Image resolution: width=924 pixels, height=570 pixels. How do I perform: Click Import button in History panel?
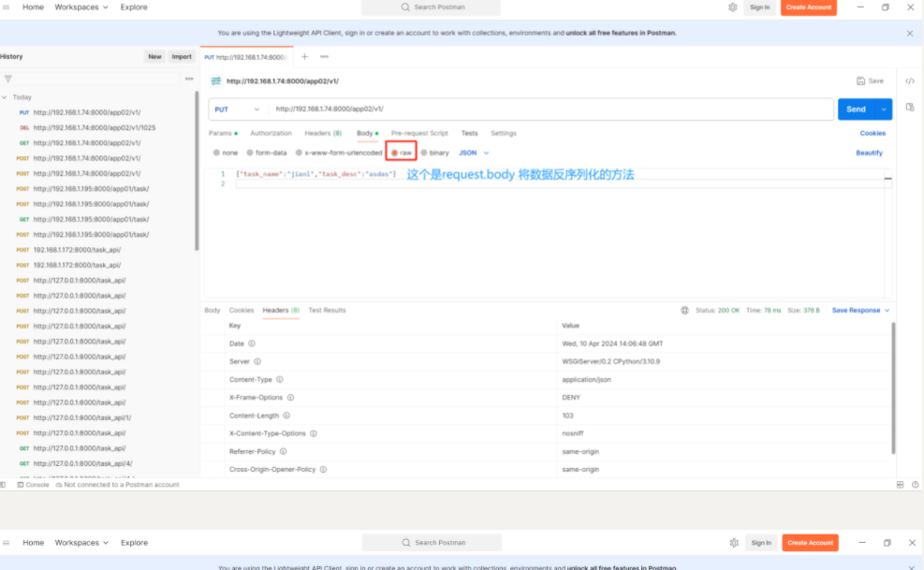182,56
